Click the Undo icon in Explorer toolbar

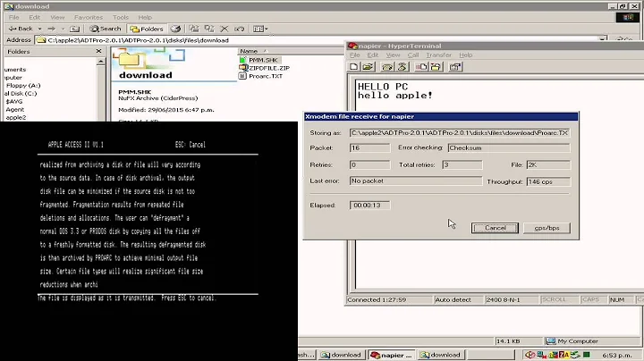point(239,29)
